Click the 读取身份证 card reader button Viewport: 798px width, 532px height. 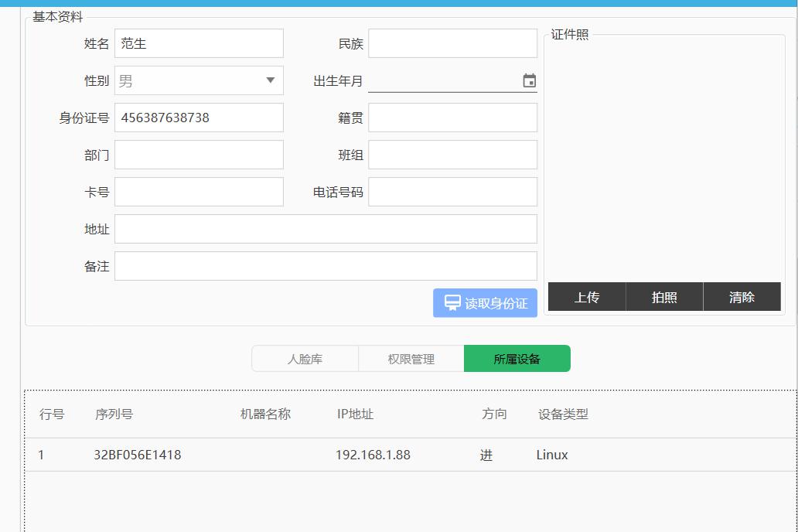tap(485, 303)
